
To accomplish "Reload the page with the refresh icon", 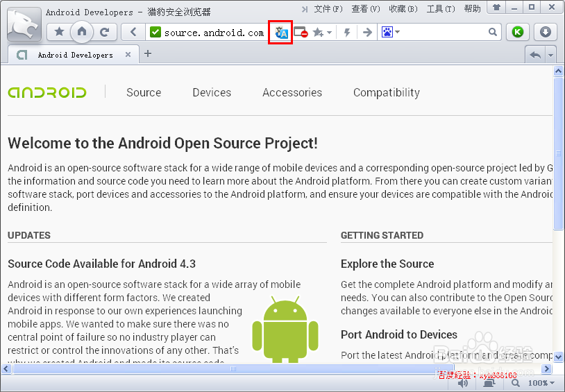I will coord(105,32).
